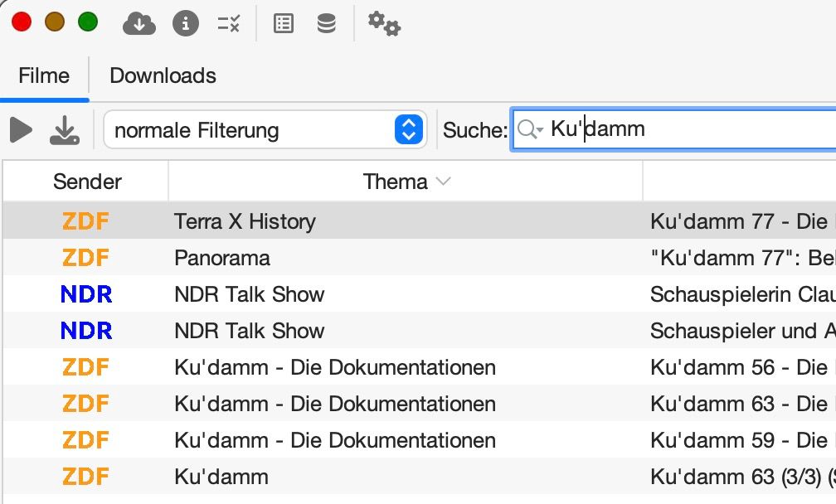Image resolution: width=836 pixels, height=504 pixels.
Task: Open film information with the info icon
Action: (185, 24)
